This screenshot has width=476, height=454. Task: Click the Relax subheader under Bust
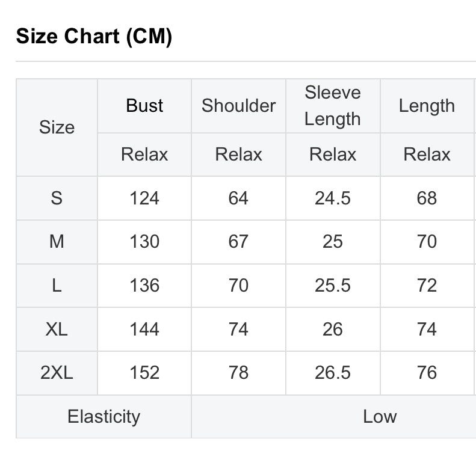pyautogui.click(x=144, y=155)
